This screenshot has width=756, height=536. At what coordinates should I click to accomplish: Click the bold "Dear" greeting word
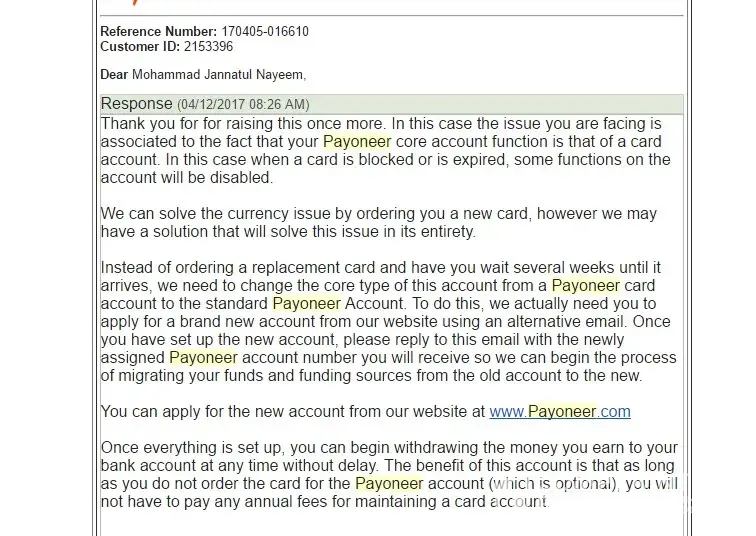(x=114, y=75)
